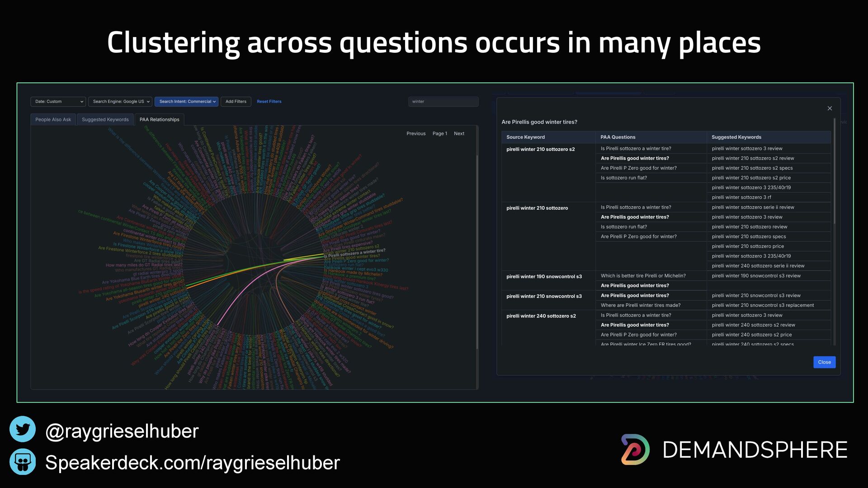
Task: Open the Search Intent: Commercial dropdown
Action: coord(187,102)
